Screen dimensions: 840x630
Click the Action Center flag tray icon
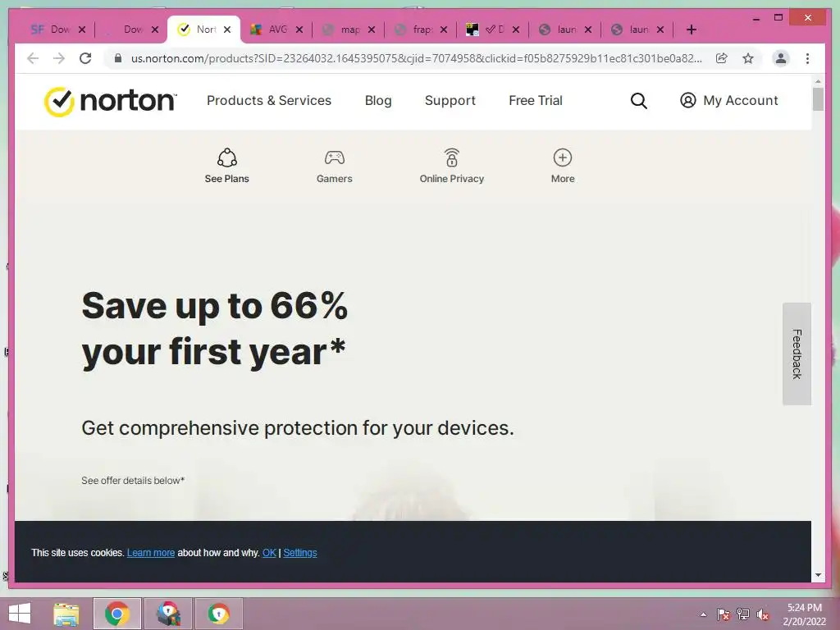point(724,614)
